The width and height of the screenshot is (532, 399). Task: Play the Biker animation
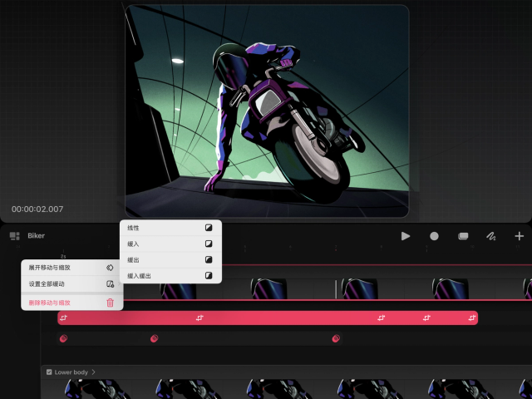click(406, 236)
